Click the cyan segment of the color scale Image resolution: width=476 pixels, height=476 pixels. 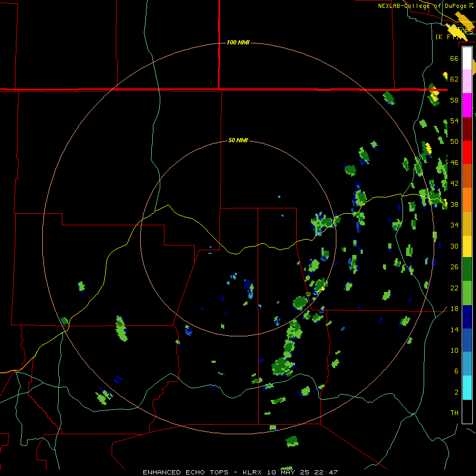pyautogui.click(x=467, y=388)
